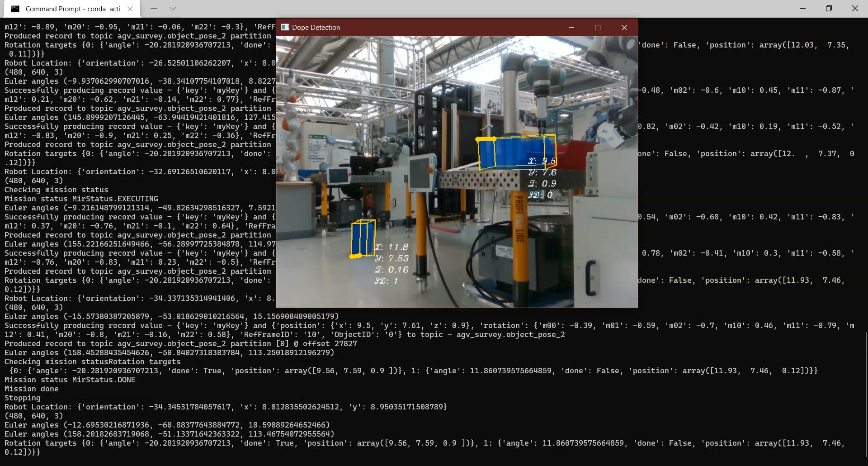Open the terminal profile dropdown menu
868x466 pixels.
173,9
